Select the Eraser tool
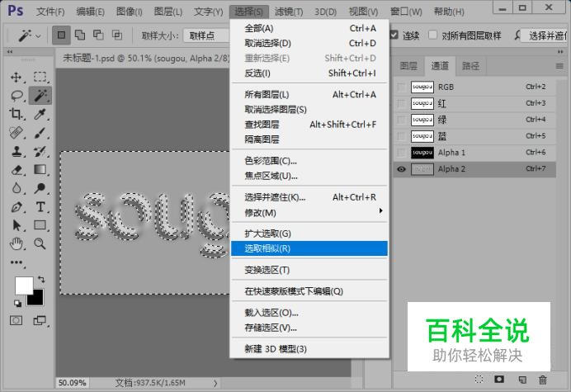571x392 pixels. 16,169
